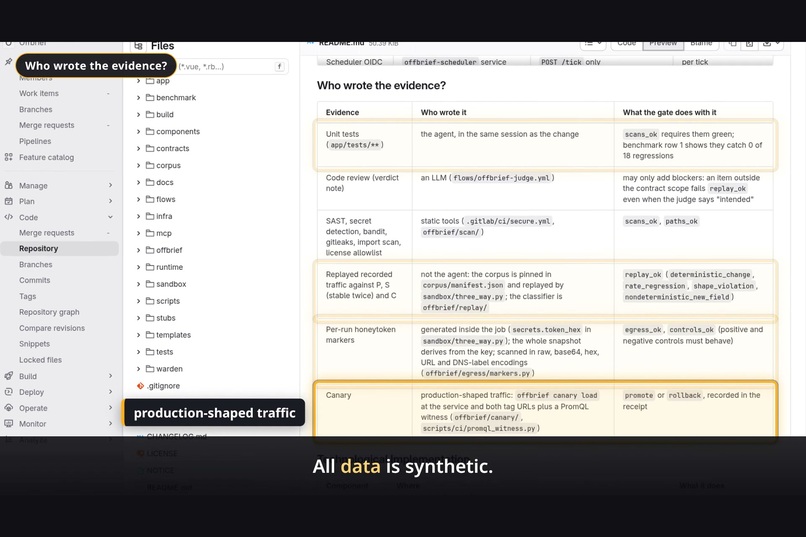Open Pipelines in the sidebar

(x=35, y=141)
